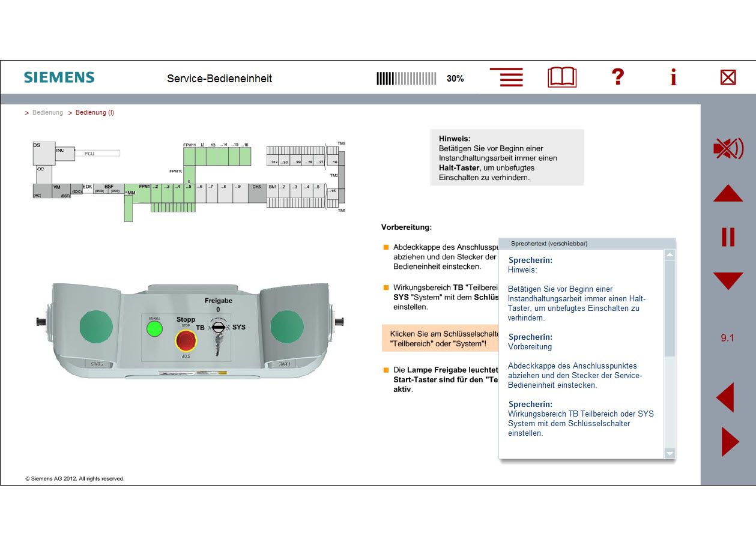Viewport: 756px width, 545px height.
Task: Click the red down triangle in sidebar
Action: 728,280
